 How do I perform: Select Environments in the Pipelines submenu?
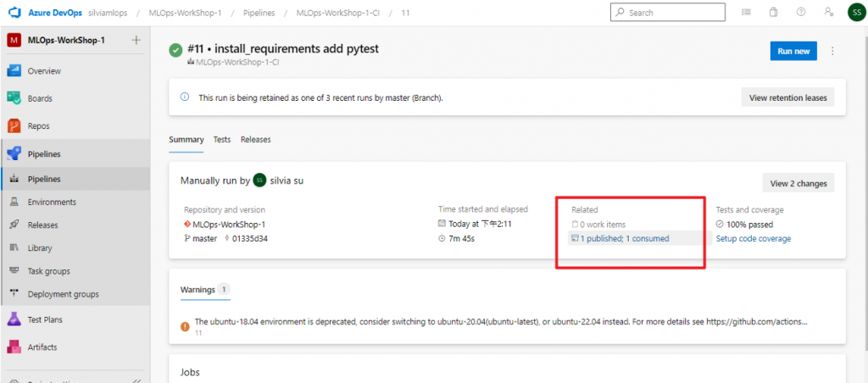click(52, 202)
